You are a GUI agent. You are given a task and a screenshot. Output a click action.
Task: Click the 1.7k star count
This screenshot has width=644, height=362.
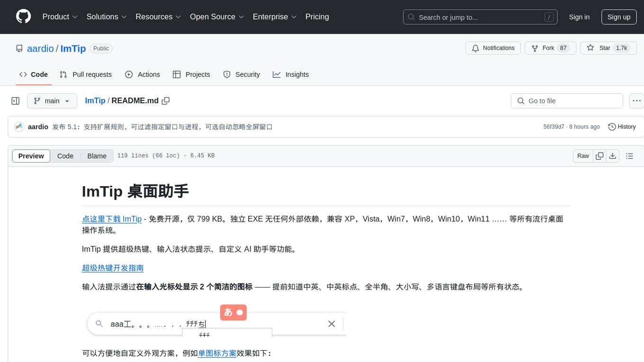621,48
